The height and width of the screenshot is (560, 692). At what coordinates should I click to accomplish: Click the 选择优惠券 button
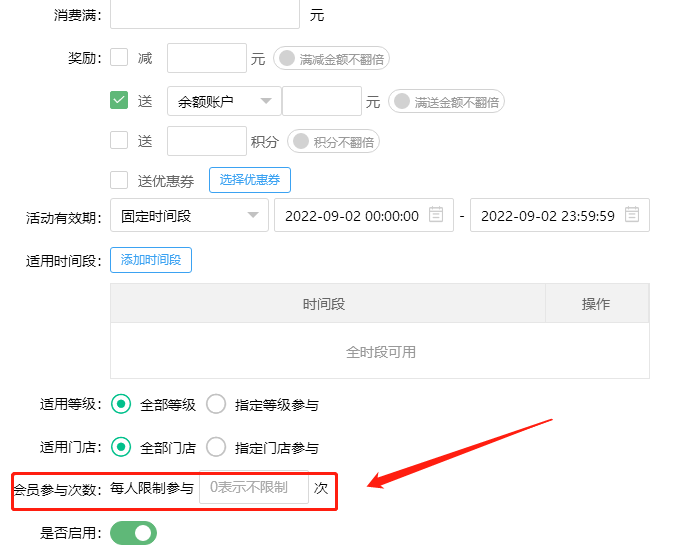[250, 180]
